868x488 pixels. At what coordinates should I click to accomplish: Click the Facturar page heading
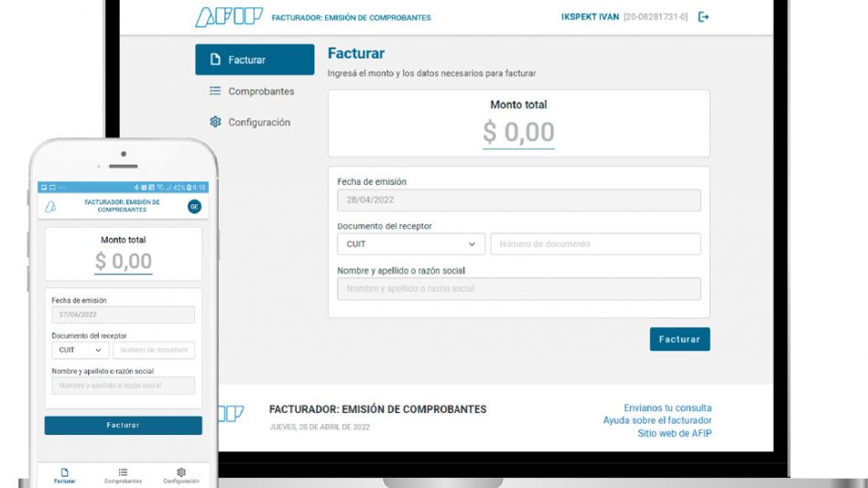coord(356,53)
